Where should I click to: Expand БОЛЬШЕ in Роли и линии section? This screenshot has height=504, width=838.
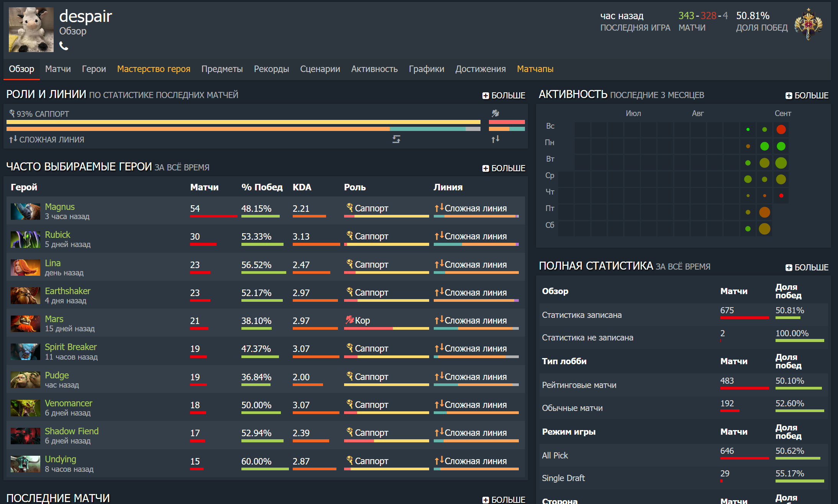(503, 95)
